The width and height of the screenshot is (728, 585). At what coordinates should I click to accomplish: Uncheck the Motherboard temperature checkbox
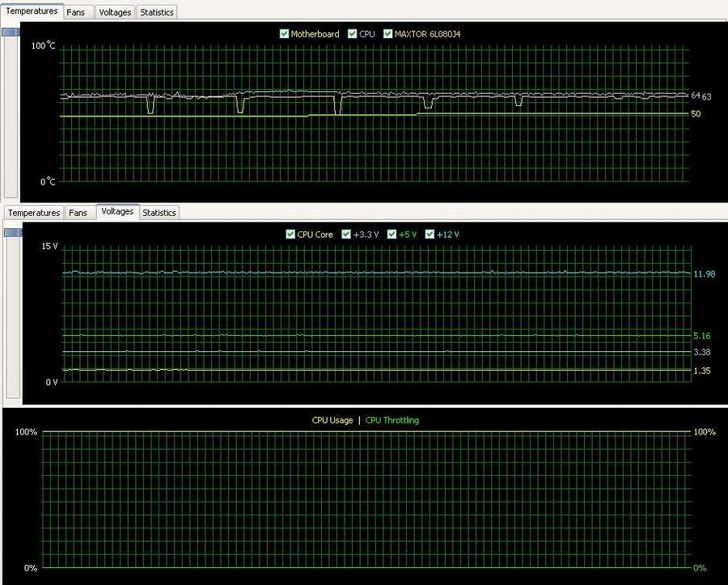(284, 34)
